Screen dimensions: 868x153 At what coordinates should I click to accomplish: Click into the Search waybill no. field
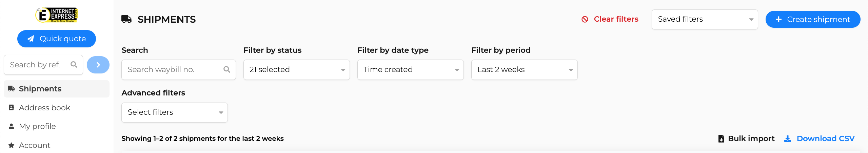[x=179, y=70]
